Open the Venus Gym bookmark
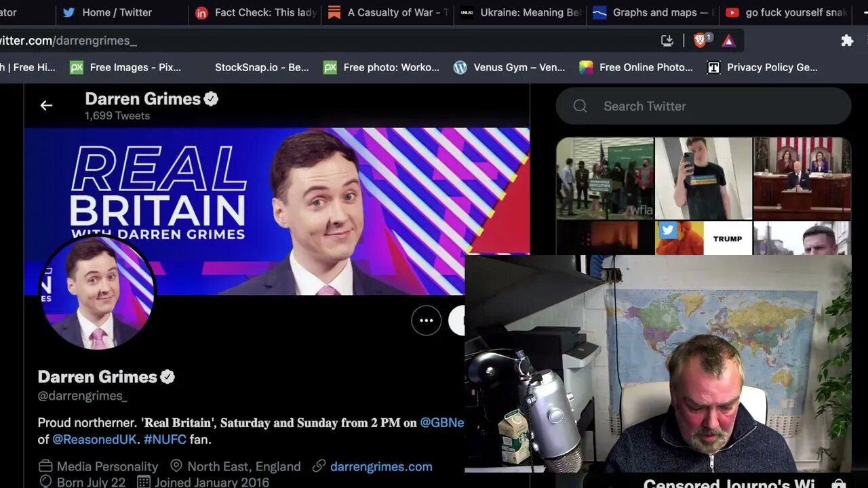868x488 pixels. click(x=509, y=67)
